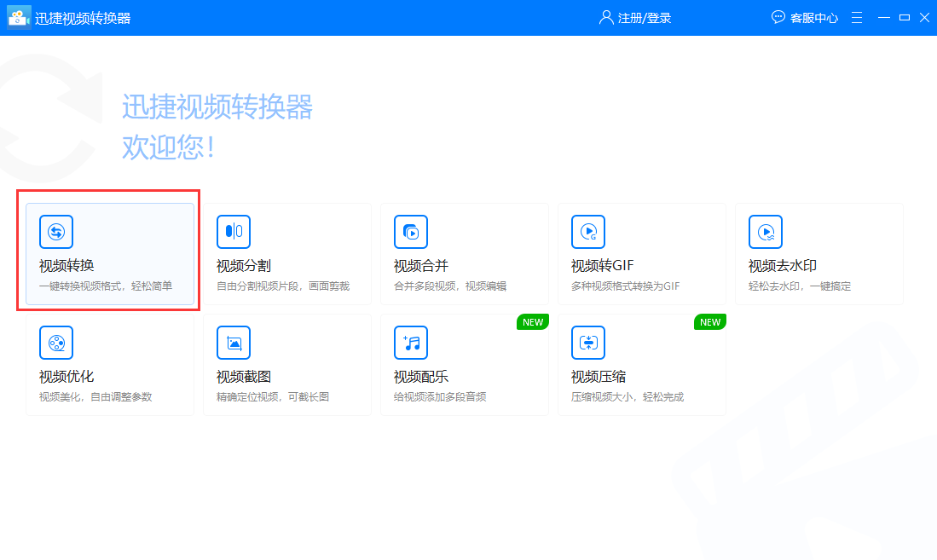Click description 轻松去水印，一键搞定
The height and width of the screenshot is (560, 937).
point(800,286)
